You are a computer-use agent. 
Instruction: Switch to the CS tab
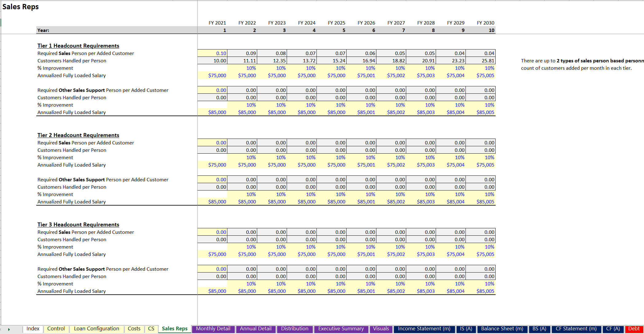click(x=151, y=328)
